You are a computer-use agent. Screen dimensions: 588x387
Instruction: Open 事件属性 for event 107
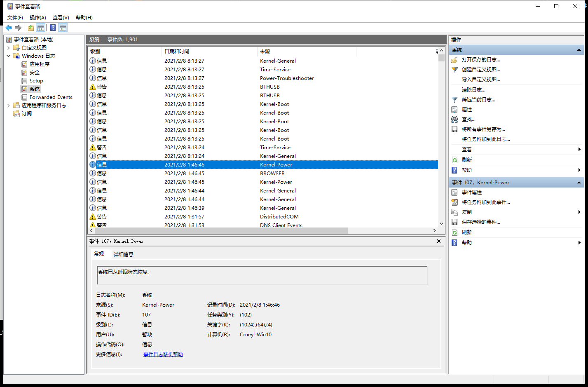[x=472, y=192]
